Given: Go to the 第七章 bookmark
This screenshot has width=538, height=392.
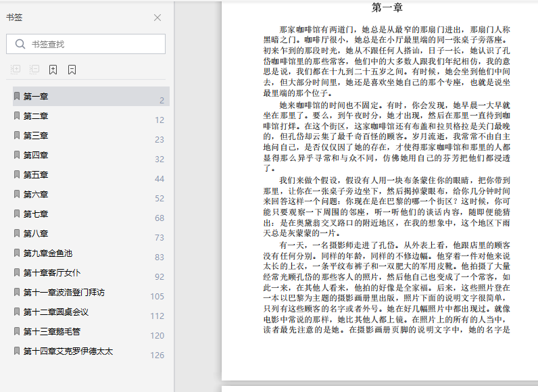Looking at the screenshot, I should click(x=91, y=214).
